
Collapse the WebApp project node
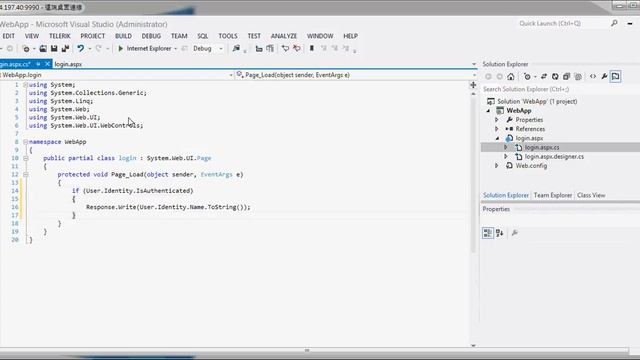coord(488,111)
